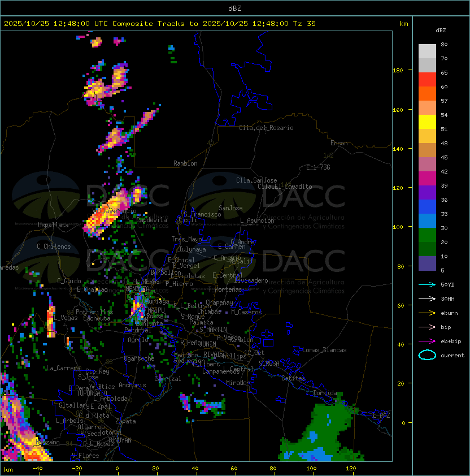The image size is (470, 476).
Task: Click the 'eb+bip' legend label
Action: (451, 341)
